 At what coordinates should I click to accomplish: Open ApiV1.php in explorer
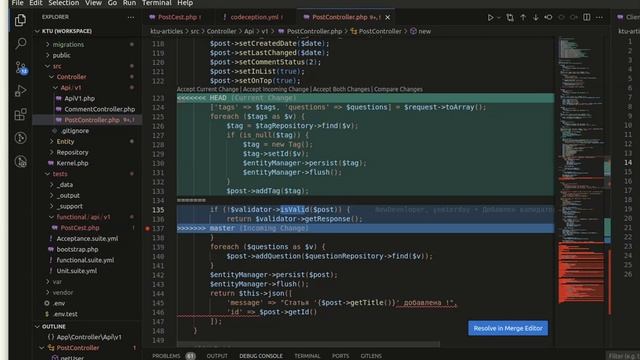pos(79,98)
